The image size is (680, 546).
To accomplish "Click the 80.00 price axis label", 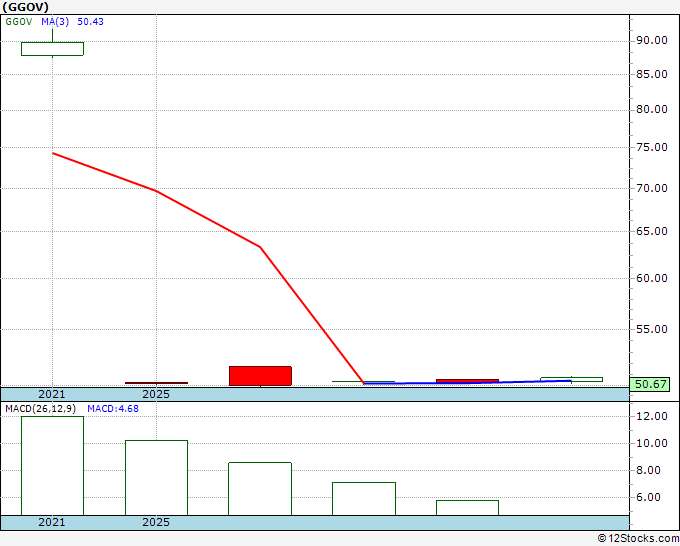I will click(652, 109).
